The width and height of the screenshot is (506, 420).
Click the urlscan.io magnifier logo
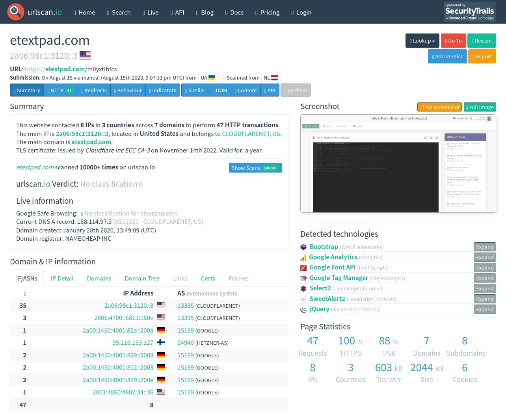tap(16, 12)
